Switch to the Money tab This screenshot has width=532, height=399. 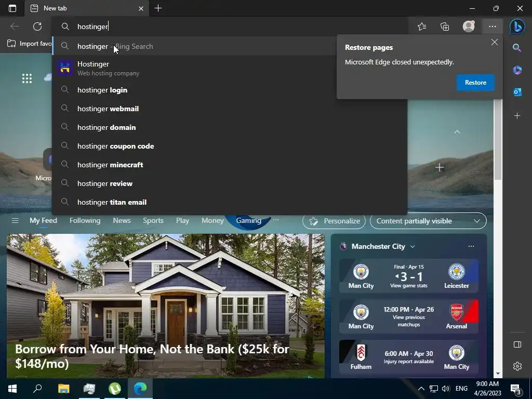pyautogui.click(x=212, y=220)
